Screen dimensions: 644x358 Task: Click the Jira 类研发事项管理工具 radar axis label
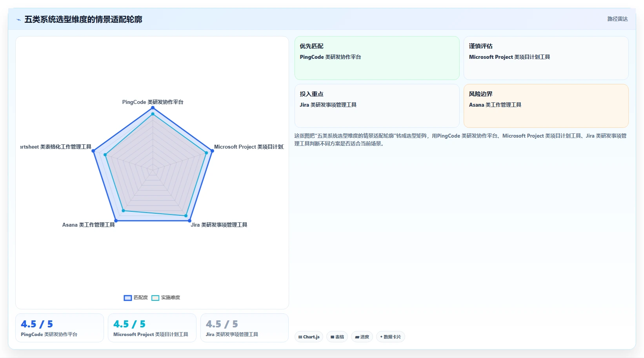219,225
